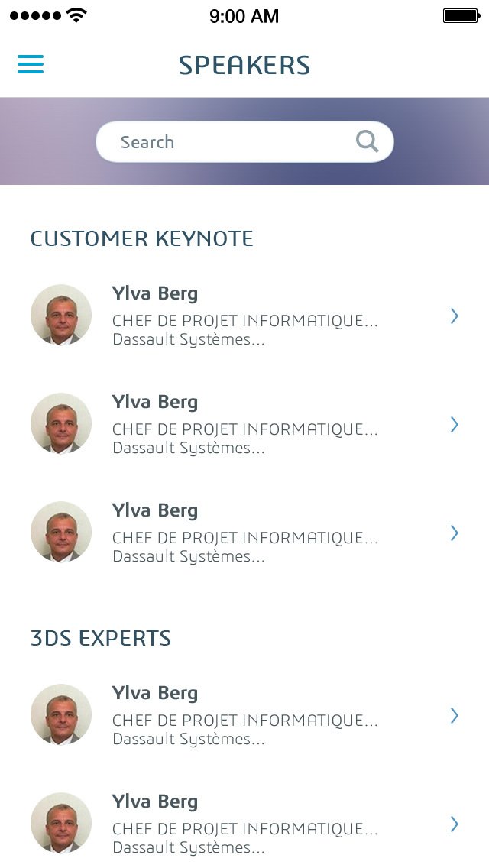Open the hamburger navigation menu
Image resolution: width=489 pixels, height=868 pixels.
point(31,64)
